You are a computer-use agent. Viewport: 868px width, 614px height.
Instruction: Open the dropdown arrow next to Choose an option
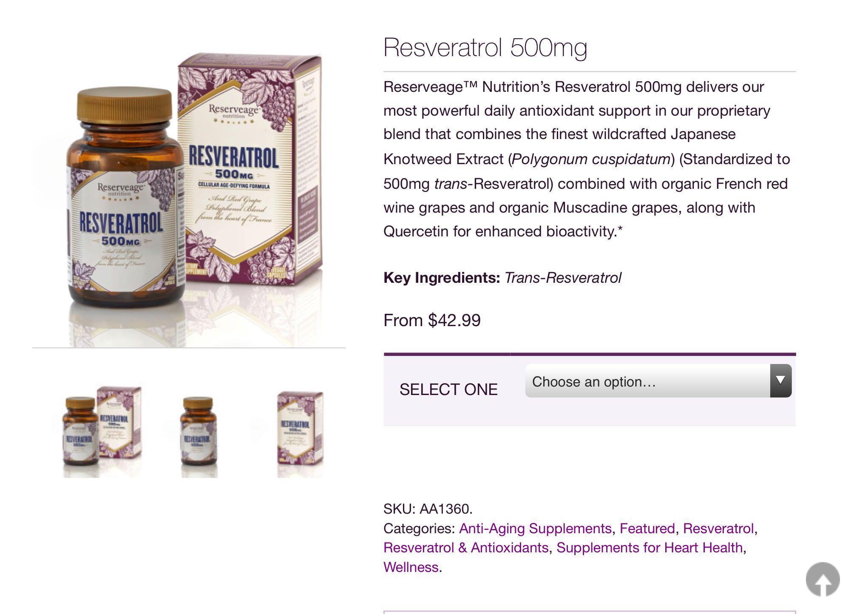(x=781, y=381)
